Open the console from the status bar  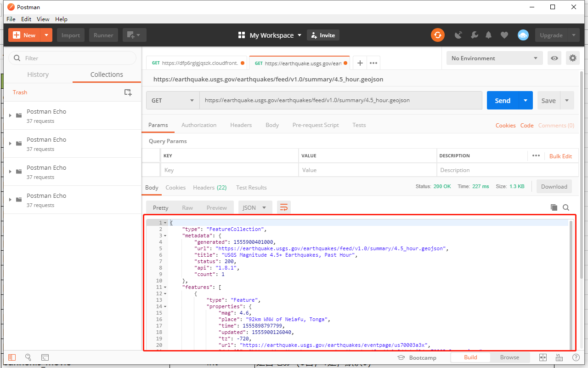(45, 357)
